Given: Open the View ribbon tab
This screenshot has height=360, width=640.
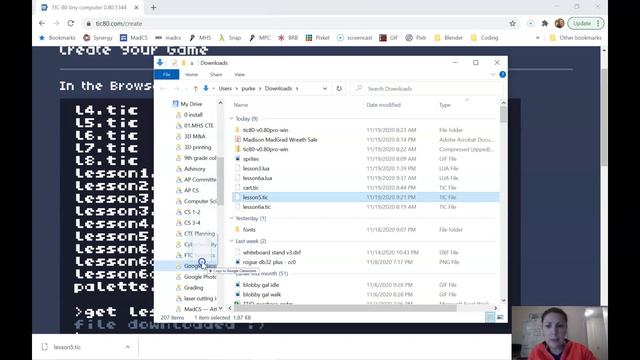Looking at the screenshot, I should 240,75.
